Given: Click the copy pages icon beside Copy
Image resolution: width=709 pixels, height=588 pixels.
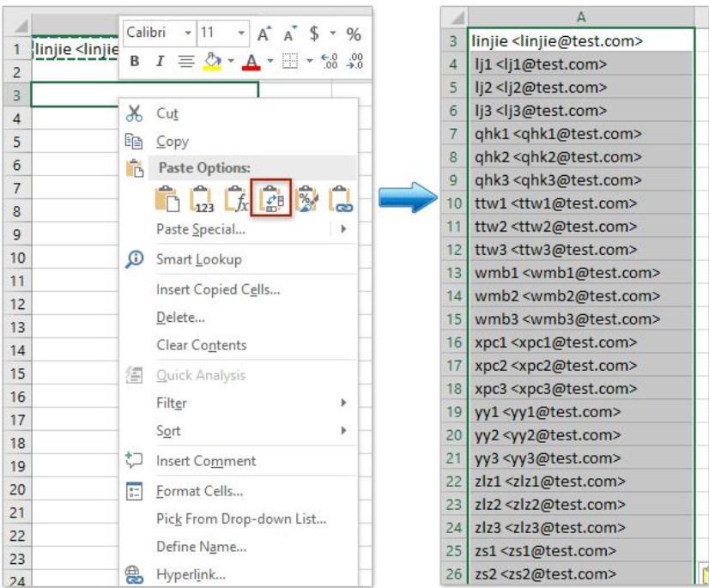Looking at the screenshot, I should pos(134,141).
